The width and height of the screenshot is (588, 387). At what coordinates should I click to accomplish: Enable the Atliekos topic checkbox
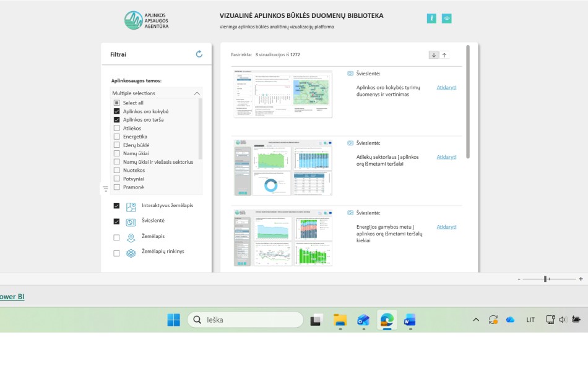116,128
